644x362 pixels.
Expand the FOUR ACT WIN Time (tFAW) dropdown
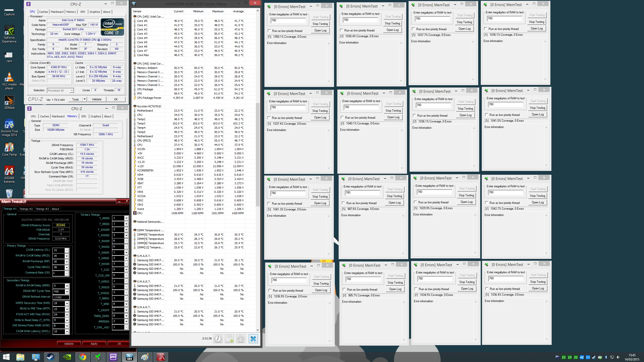[x=67, y=314]
